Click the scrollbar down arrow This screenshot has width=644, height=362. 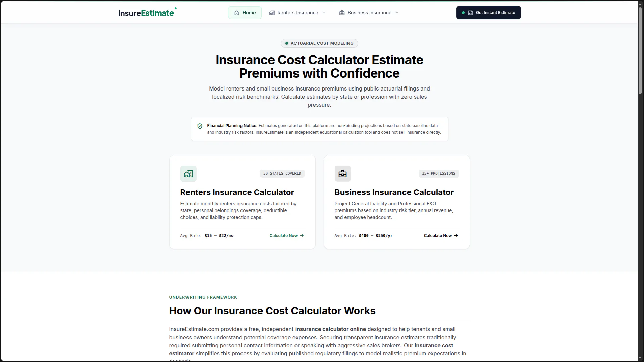tap(640, 358)
